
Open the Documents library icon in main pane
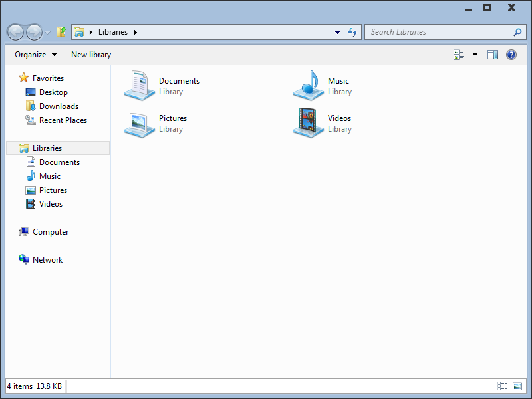(139, 86)
